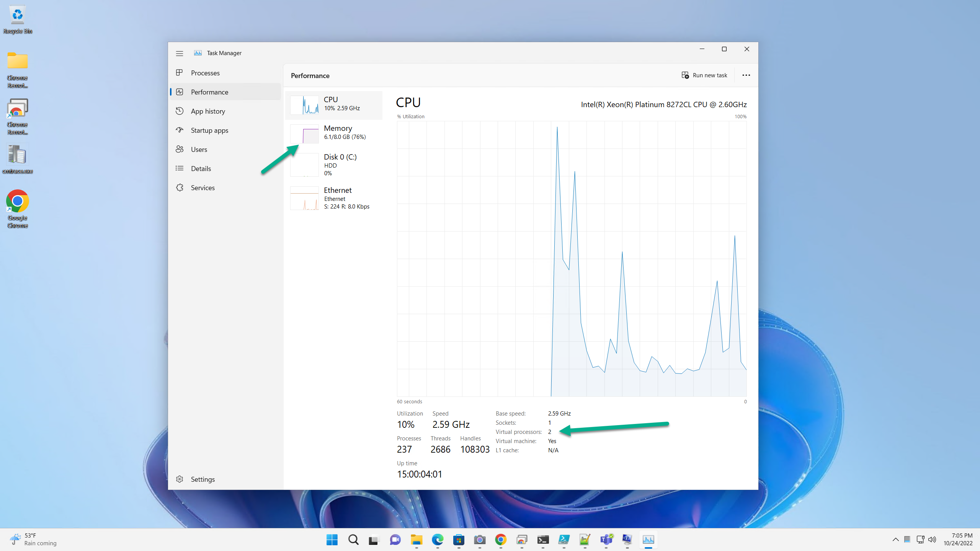Viewport: 980px width, 551px height.
Task: Click the CPU utilization graph
Action: 572,259
